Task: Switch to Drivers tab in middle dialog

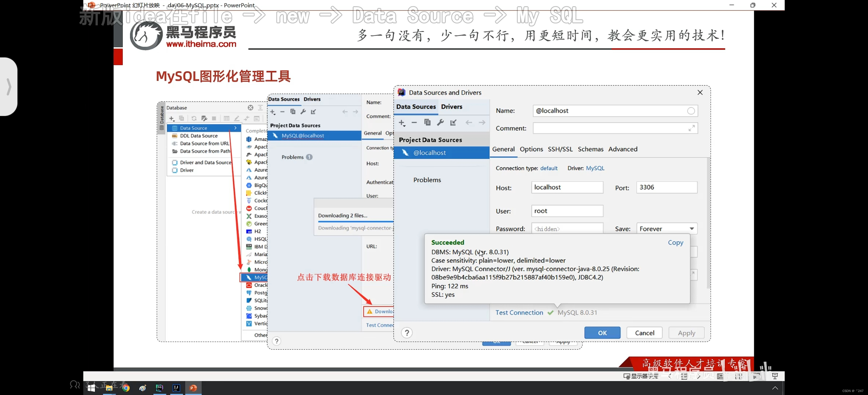Action: [x=312, y=99]
